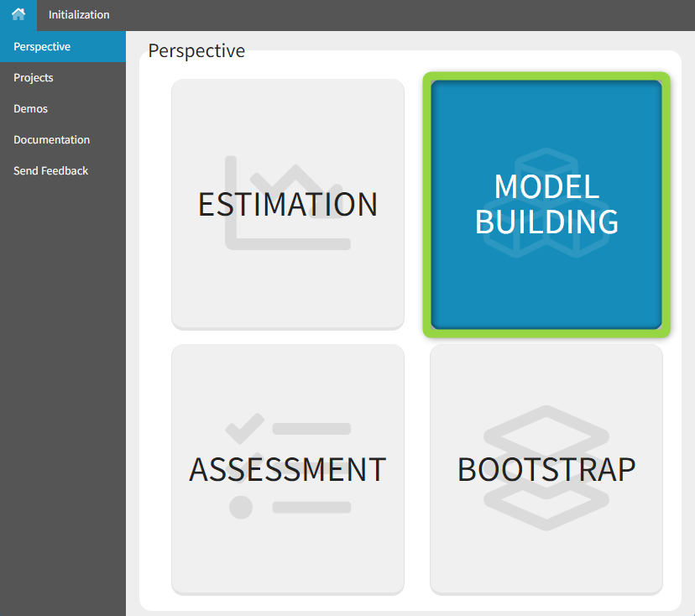Viewport: 695px width, 616px height.
Task: Click the green border of Model Building tile
Action: click(x=426, y=205)
